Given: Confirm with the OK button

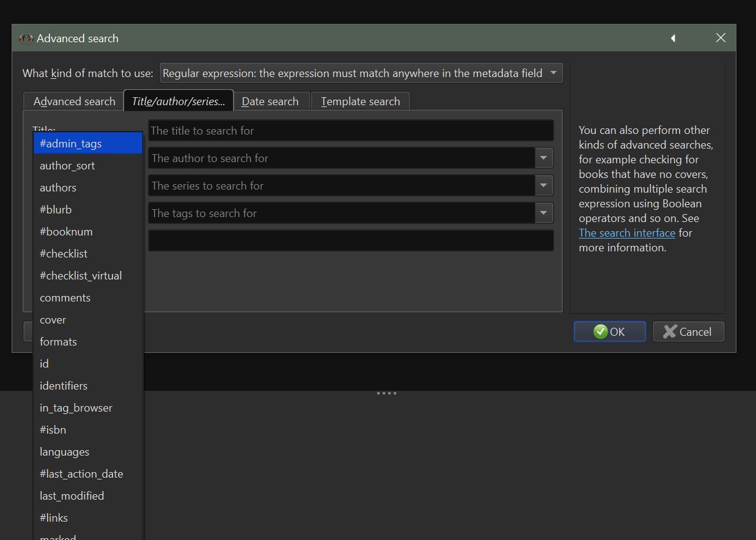Looking at the screenshot, I should [609, 331].
